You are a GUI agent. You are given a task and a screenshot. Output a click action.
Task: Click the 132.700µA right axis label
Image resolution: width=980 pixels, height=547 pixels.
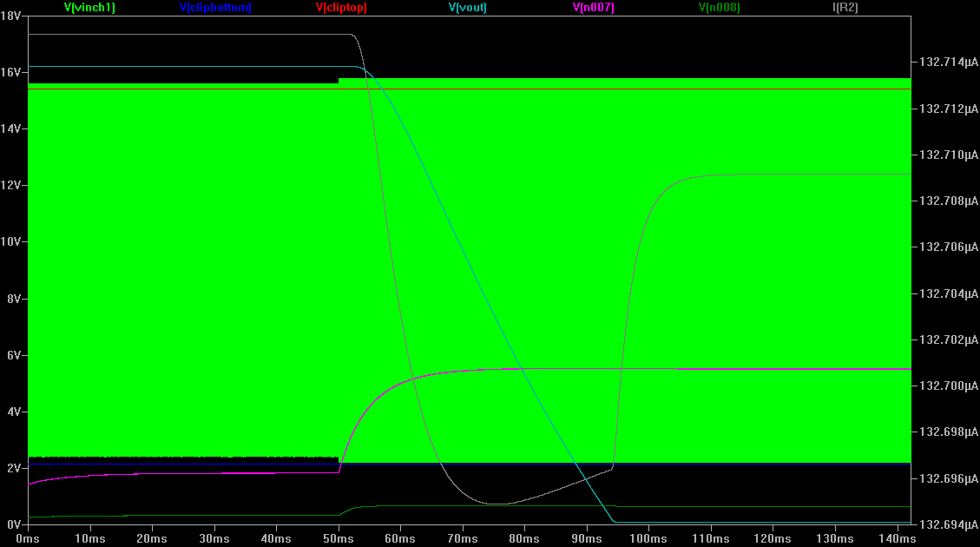949,386
